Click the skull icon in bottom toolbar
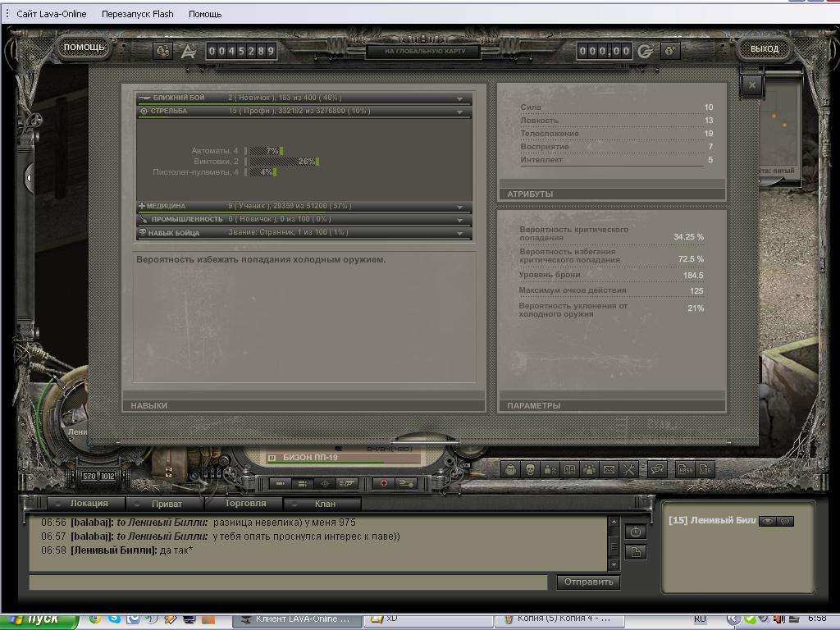 (x=530, y=469)
